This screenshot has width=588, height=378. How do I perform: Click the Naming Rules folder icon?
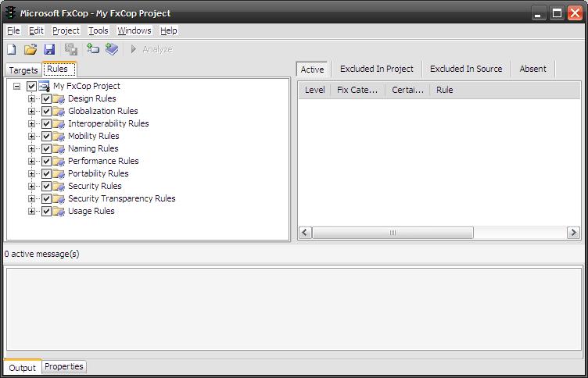[x=59, y=148]
